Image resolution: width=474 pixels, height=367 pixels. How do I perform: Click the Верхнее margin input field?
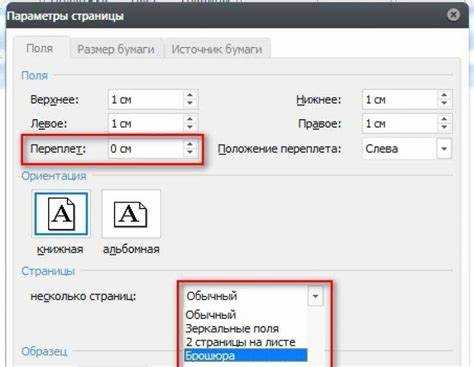(x=146, y=99)
